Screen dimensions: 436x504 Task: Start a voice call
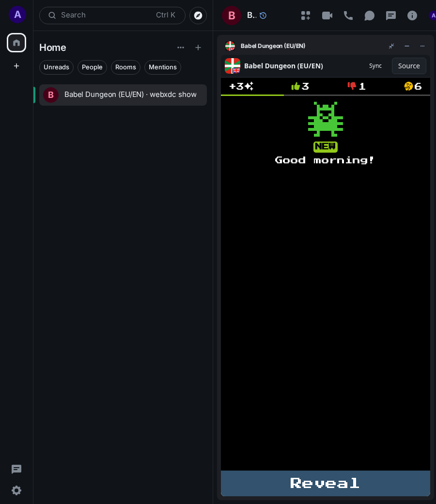click(348, 16)
